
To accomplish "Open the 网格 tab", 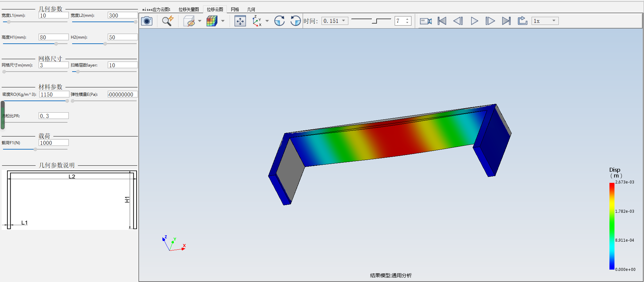I will [235, 9].
